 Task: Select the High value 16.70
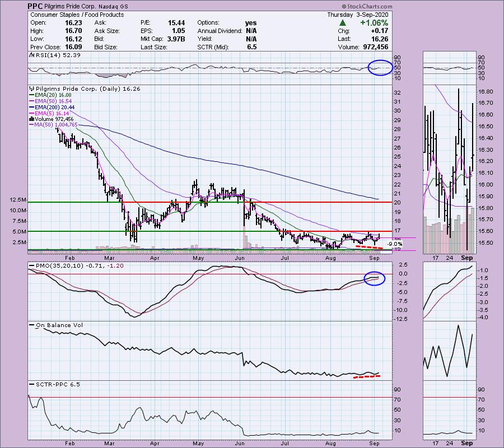tap(73, 31)
